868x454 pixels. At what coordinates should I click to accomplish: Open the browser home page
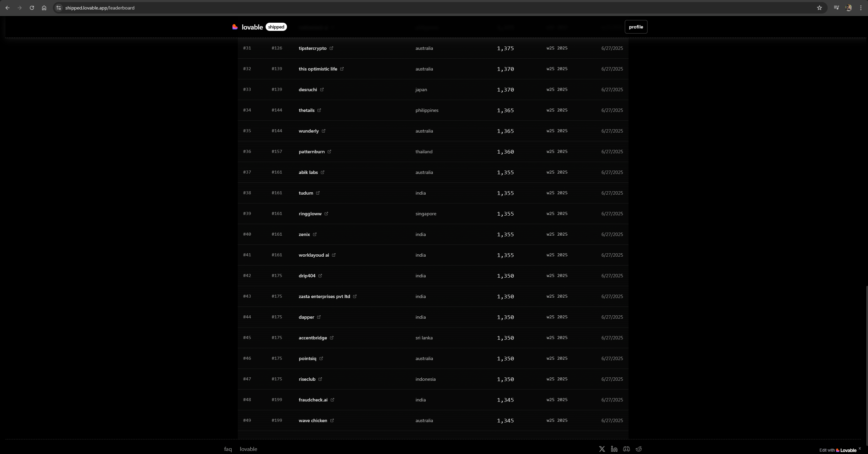pyautogui.click(x=44, y=8)
